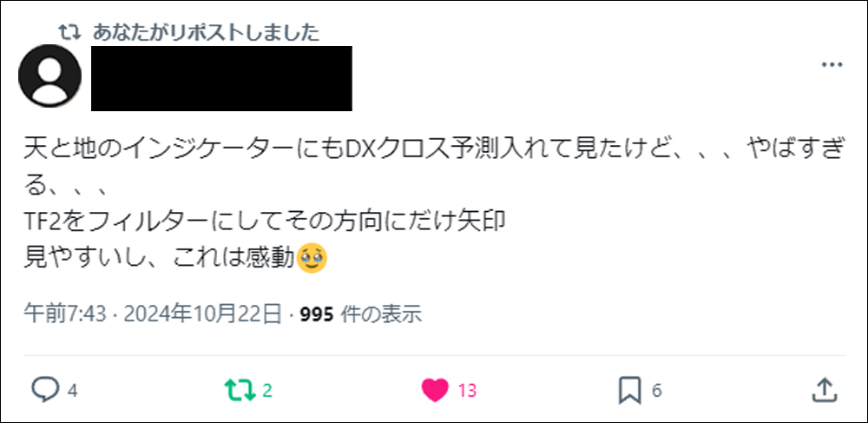Toggle the bookmark icon
This screenshot has width=868, height=423.
click(x=630, y=390)
